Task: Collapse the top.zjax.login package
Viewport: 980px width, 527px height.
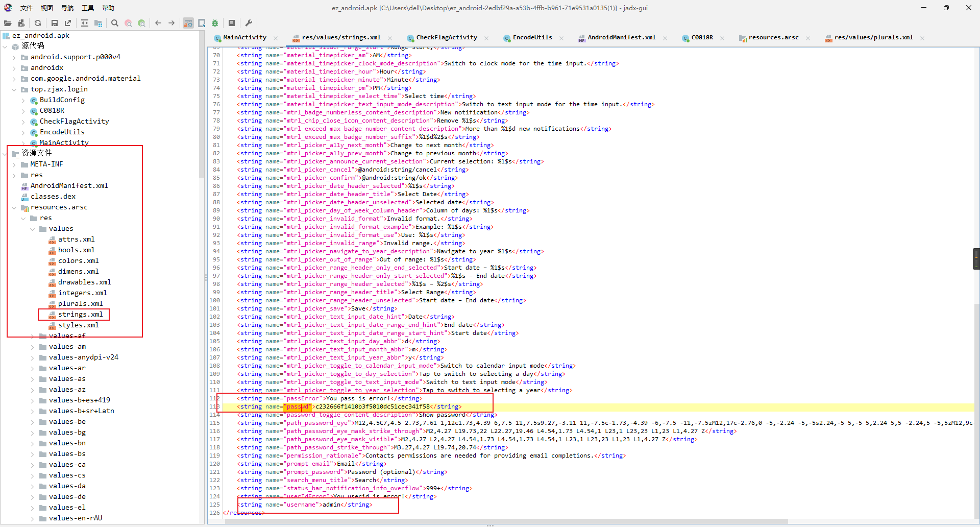Action: (14, 89)
